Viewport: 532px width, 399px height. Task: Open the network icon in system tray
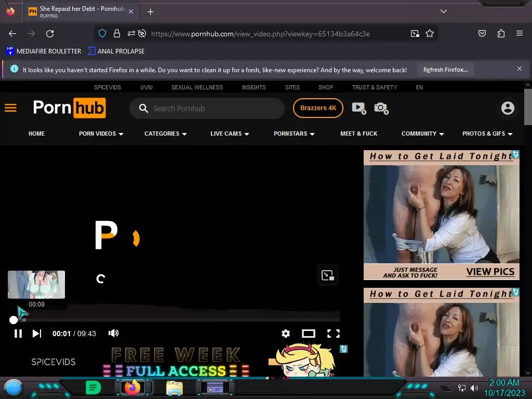[x=461, y=388]
